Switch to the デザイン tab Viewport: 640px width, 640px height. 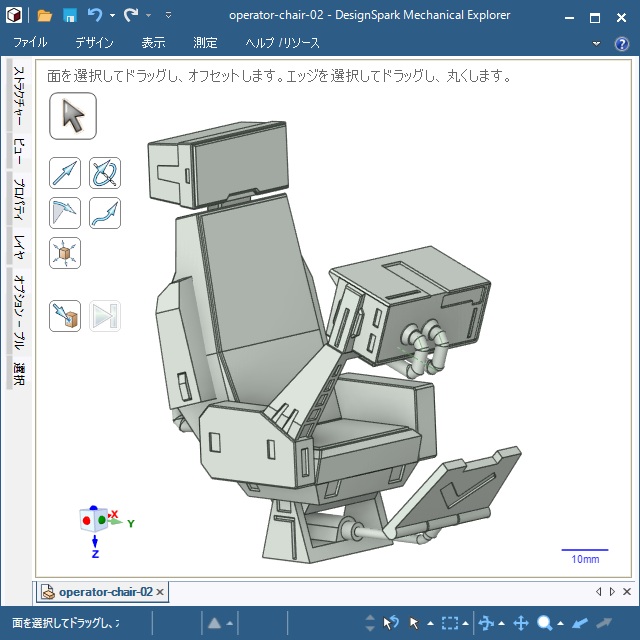coord(94,42)
